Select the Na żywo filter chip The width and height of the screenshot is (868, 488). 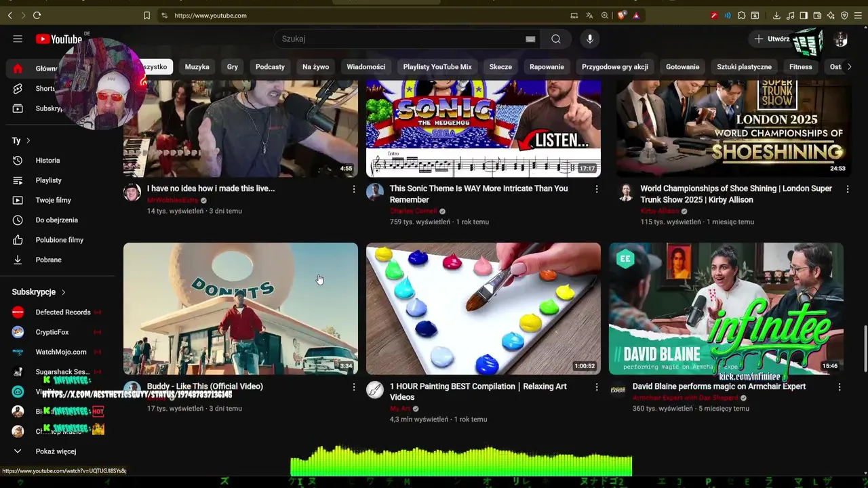pyautogui.click(x=315, y=66)
